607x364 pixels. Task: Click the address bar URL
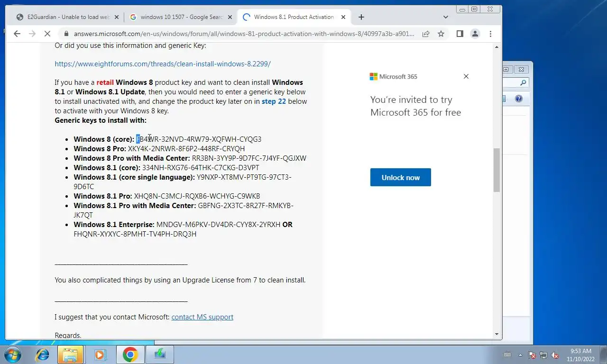[244, 34]
